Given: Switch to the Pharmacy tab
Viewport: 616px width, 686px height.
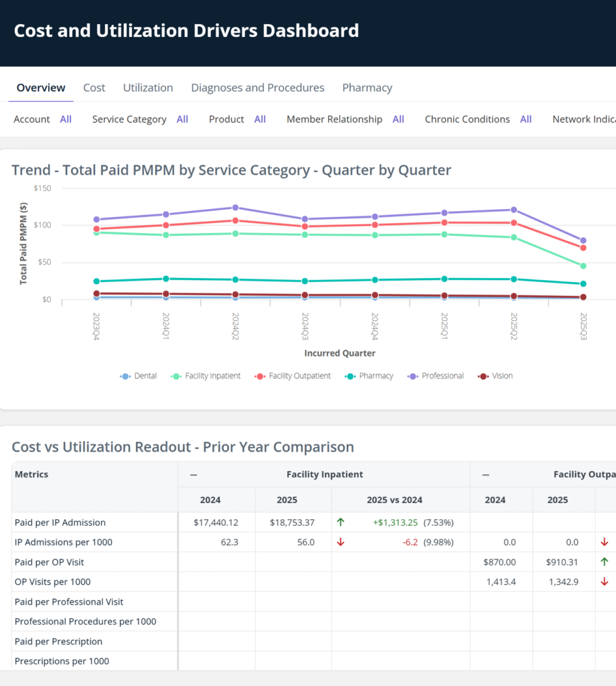Looking at the screenshot, I should click(x=367, y=88).
